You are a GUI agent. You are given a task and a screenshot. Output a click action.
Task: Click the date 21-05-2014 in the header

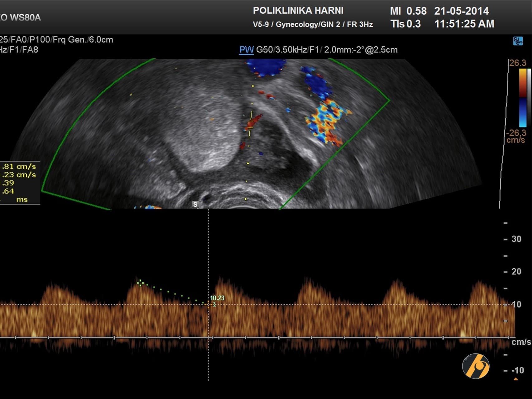(x=461, y=11)
